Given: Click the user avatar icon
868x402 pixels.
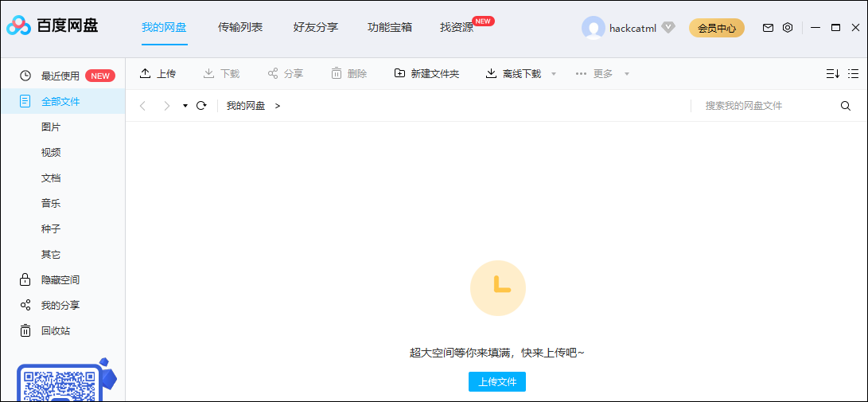Looking at the screenshot, I should point(594,28).
